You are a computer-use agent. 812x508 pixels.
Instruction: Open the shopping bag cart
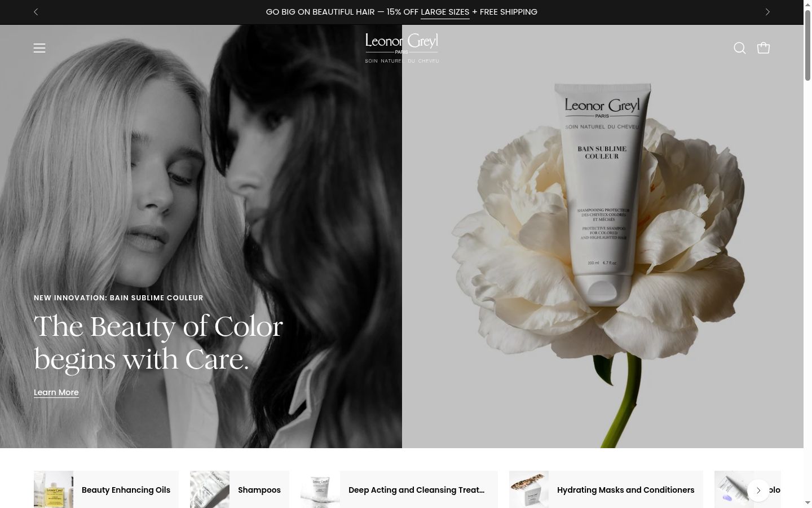pyautogui.click(x=764, y=48)
